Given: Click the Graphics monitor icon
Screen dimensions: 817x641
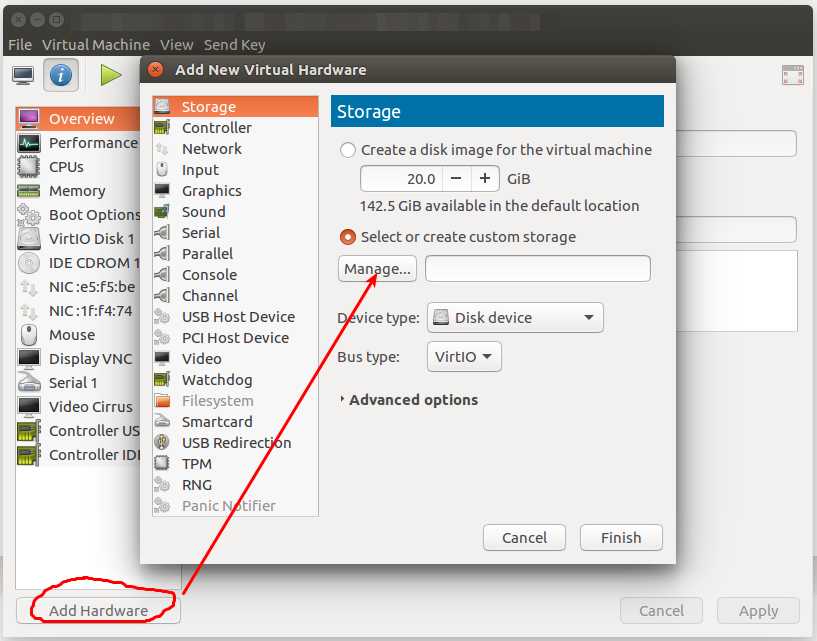Looking at the screenshot, I should (x=162, y=190).
